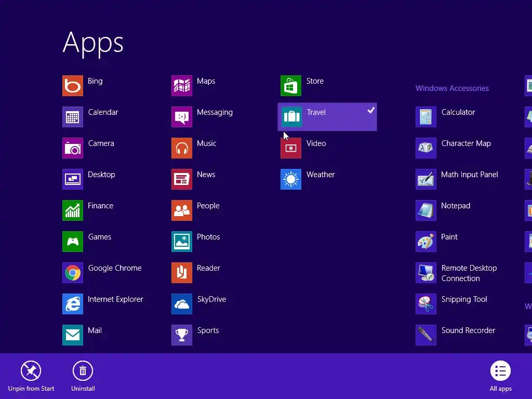Open the Photos app icon
The height and width of the screenshot is (399, 532).
coord(182,242)
